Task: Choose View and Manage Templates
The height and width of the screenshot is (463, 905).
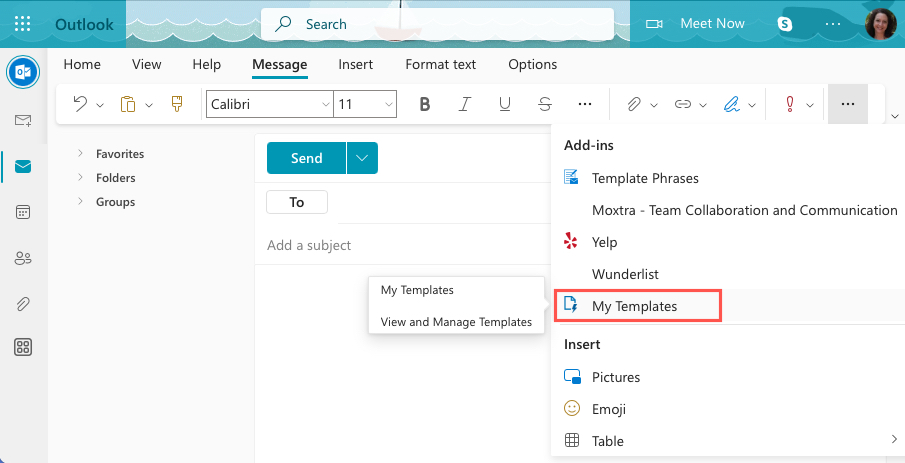Action: [x=457, y=322]
